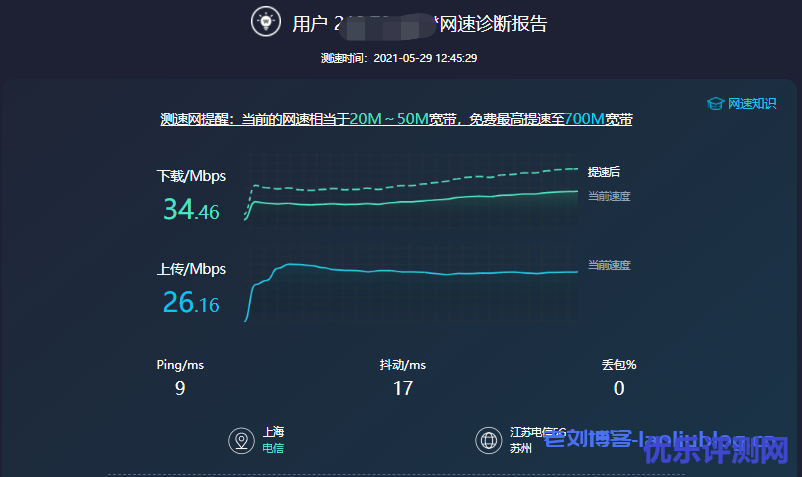Click the 网速诊断报告 title text
The width and height of the screenshot is (802, 477).
tap(494, 24)
